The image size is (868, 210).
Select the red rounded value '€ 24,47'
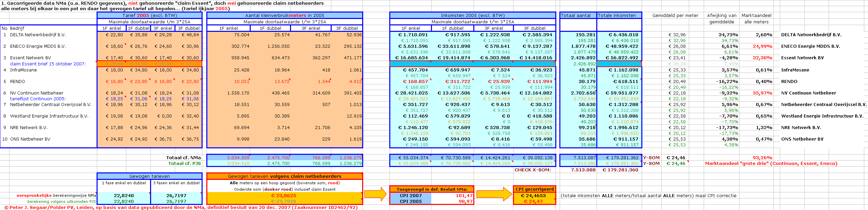533,201
